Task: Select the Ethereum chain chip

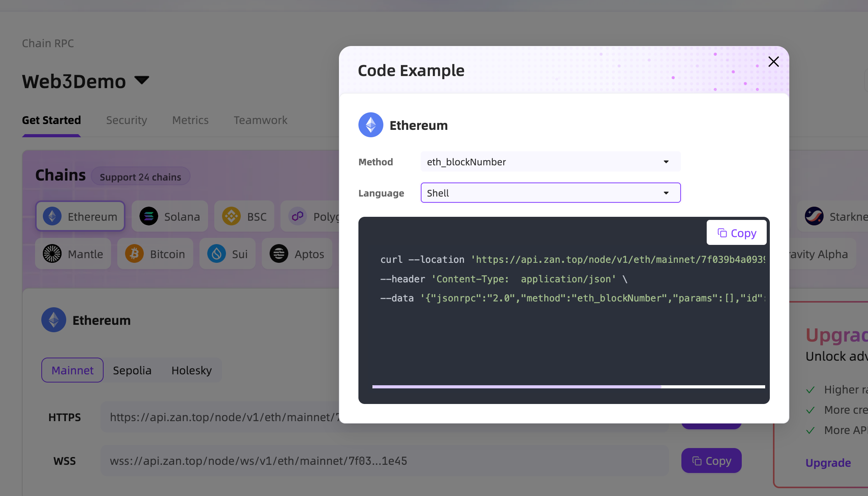Action: pyautogui.click(x=80, y=216)
